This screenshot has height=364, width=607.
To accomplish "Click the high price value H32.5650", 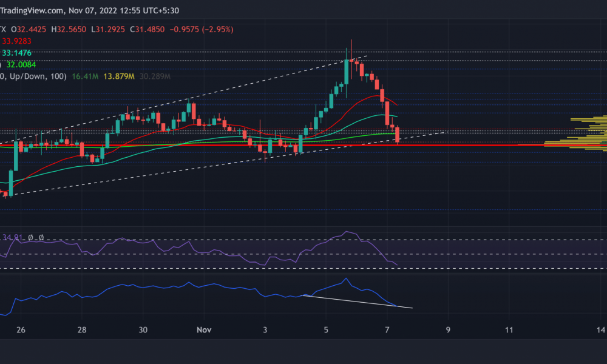I will pos(69,29).
